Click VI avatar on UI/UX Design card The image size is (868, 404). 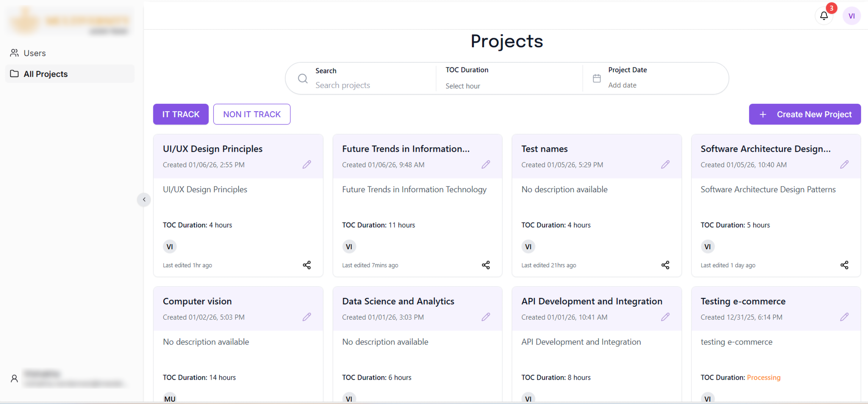170,247
